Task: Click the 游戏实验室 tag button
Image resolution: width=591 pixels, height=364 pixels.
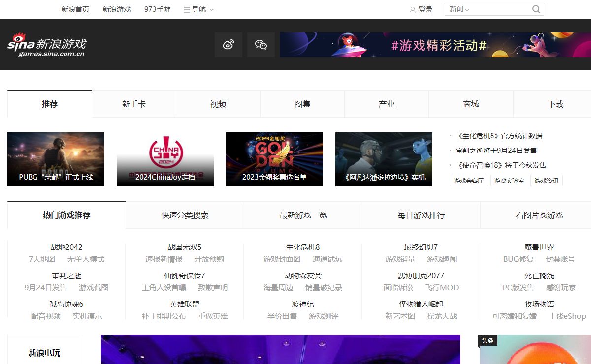Action: (509, 181)
